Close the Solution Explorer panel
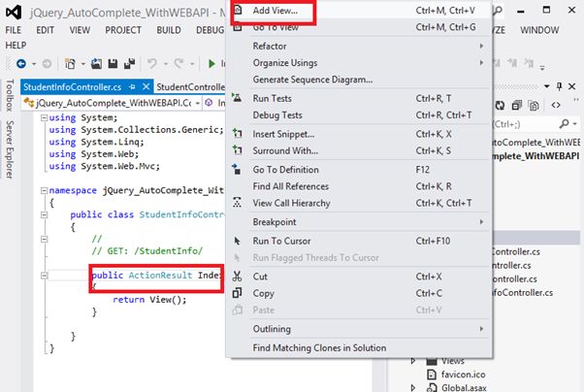 pos(572,86)
